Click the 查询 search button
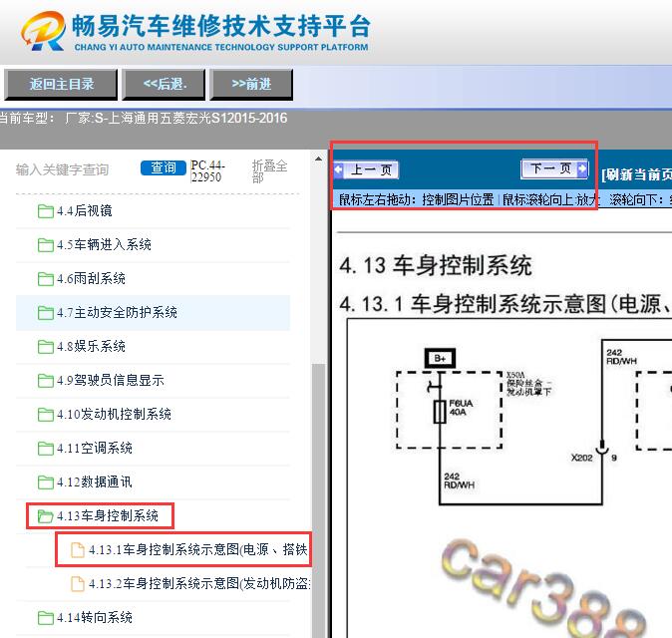The width and height of the screenshot is (672, 638). point(164,167)
